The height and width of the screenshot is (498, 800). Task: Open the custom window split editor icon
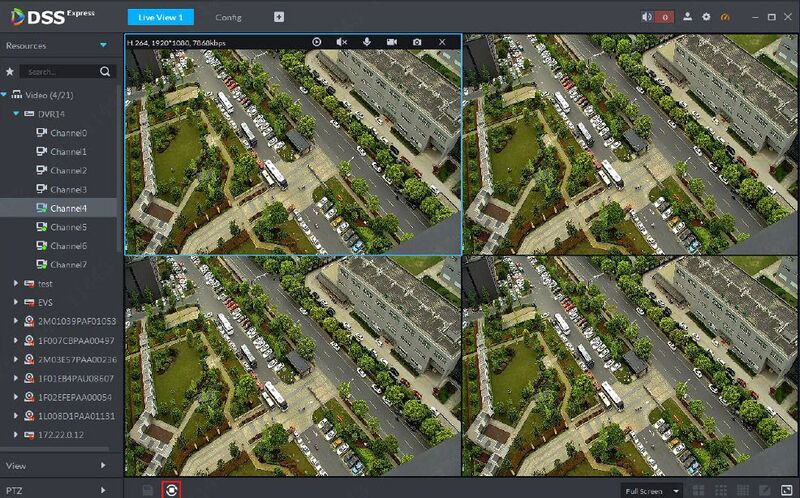click(764, 490)
